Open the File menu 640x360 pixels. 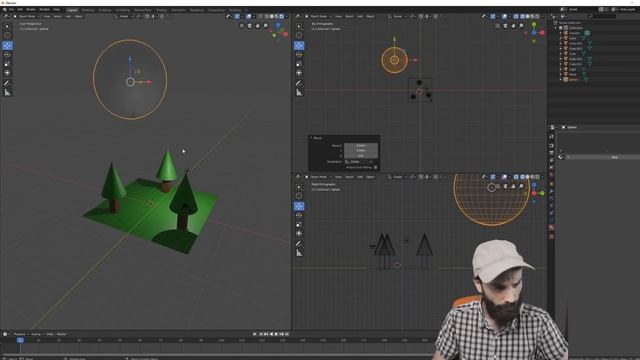coord(11,9)
